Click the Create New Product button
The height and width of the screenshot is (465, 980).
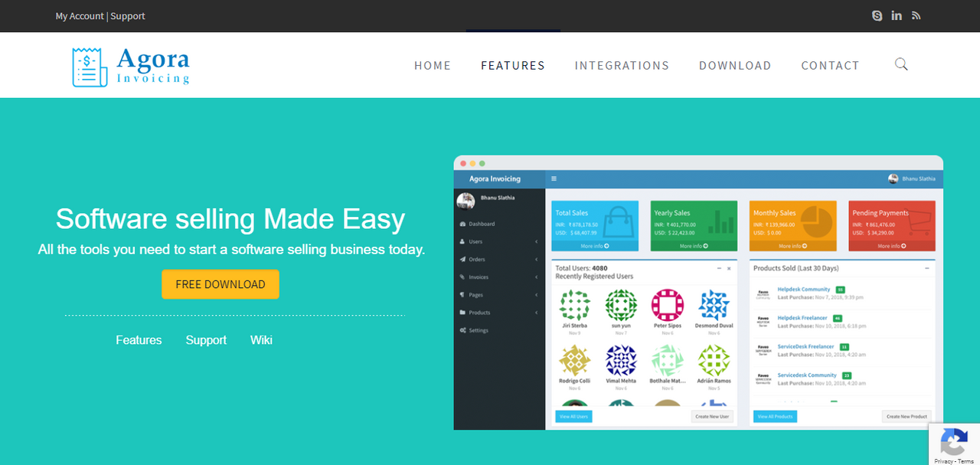pos(906,416)
